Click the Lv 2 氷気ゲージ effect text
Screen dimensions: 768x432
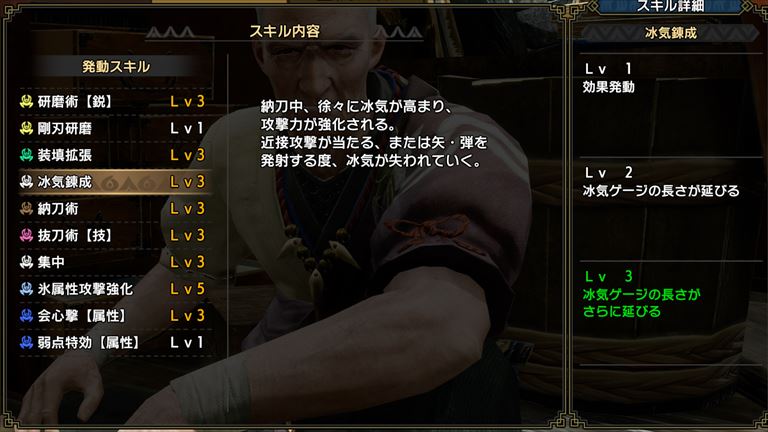click(661, 191)
